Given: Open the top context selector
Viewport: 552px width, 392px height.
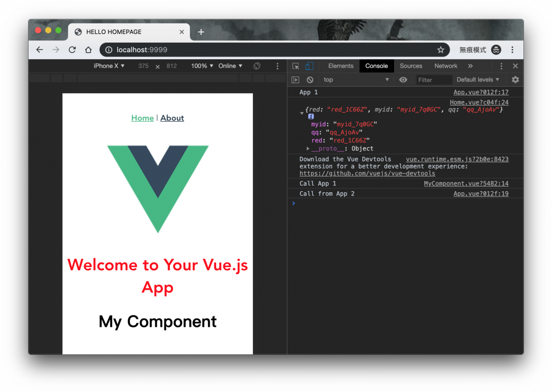Looking at the screenshot, I should point(356,80).
